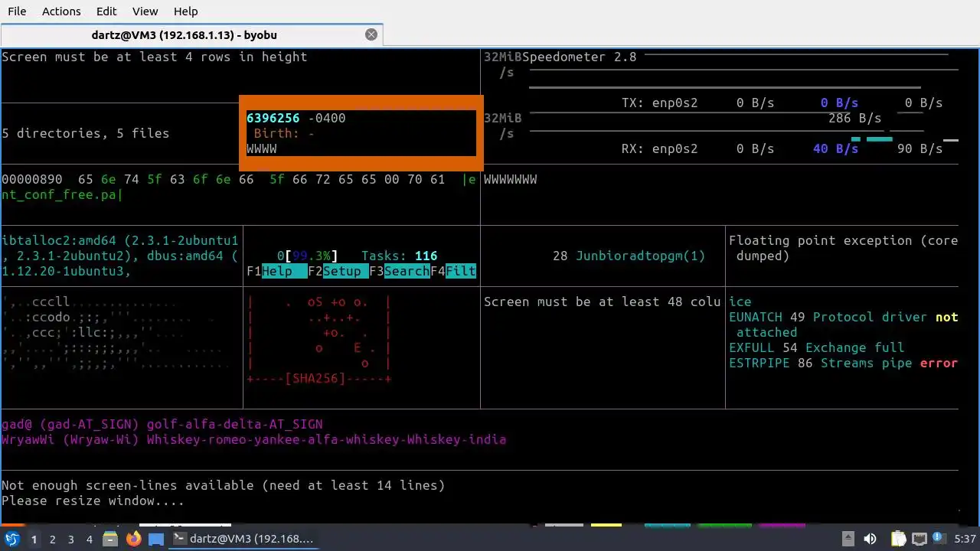Click the [SHA256] randomart label
Image resolution: width=980 pixels, height=551 pixels.
315,378
